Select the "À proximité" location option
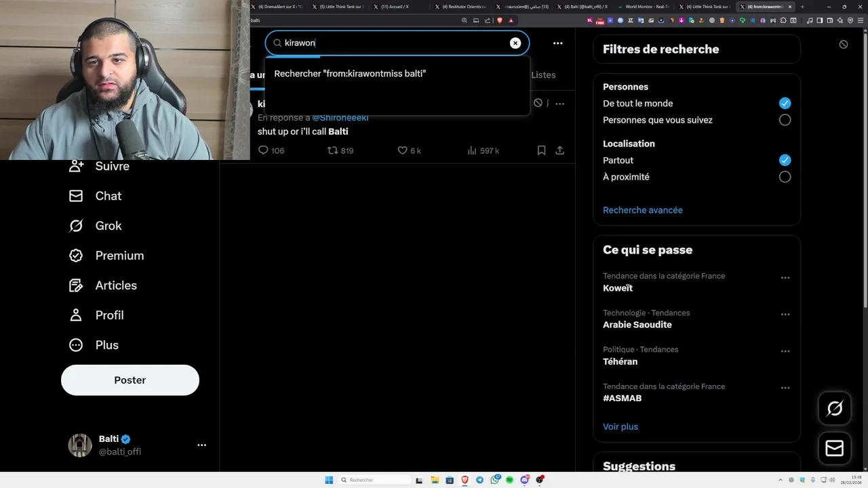This screenshot has width=868, height=488. pos(785,177)
